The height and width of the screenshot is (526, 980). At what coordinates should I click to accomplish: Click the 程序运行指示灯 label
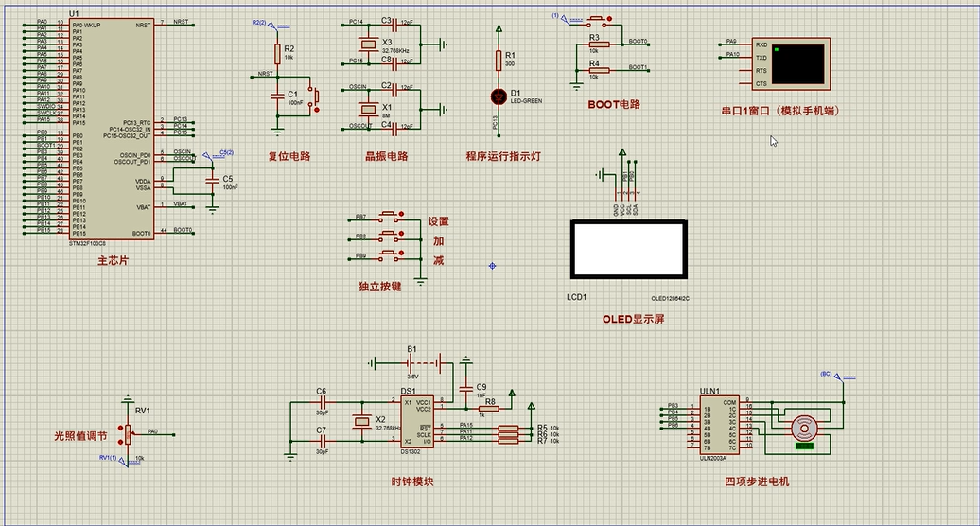503,156
